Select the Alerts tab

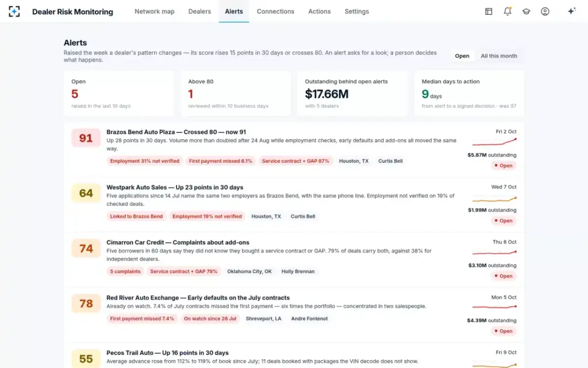click(x=234, y=11)
